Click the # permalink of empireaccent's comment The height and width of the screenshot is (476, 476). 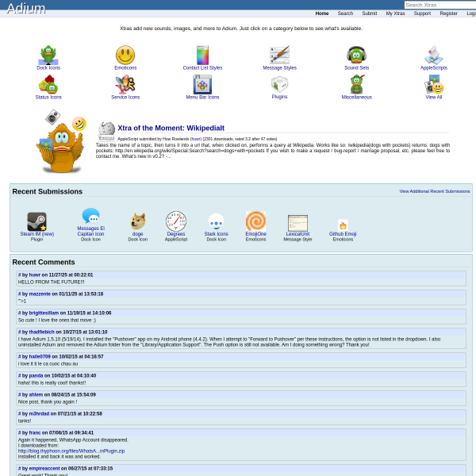(19, 469)
